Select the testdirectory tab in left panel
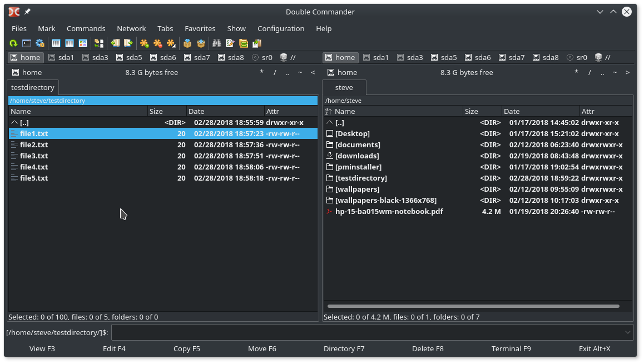Image resolution: width=644 pixels, height=364 pixels. click(x=33, y=87)
